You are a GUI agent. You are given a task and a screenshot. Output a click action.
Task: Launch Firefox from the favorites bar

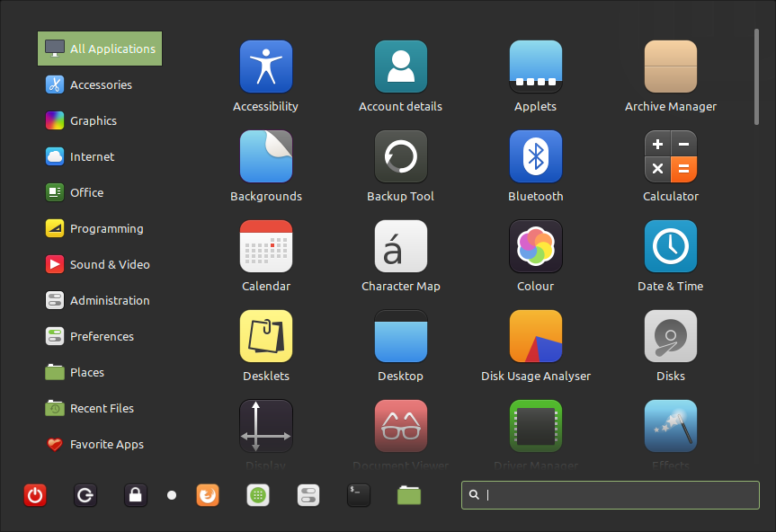pyautogui.click(x=208, y=495)
